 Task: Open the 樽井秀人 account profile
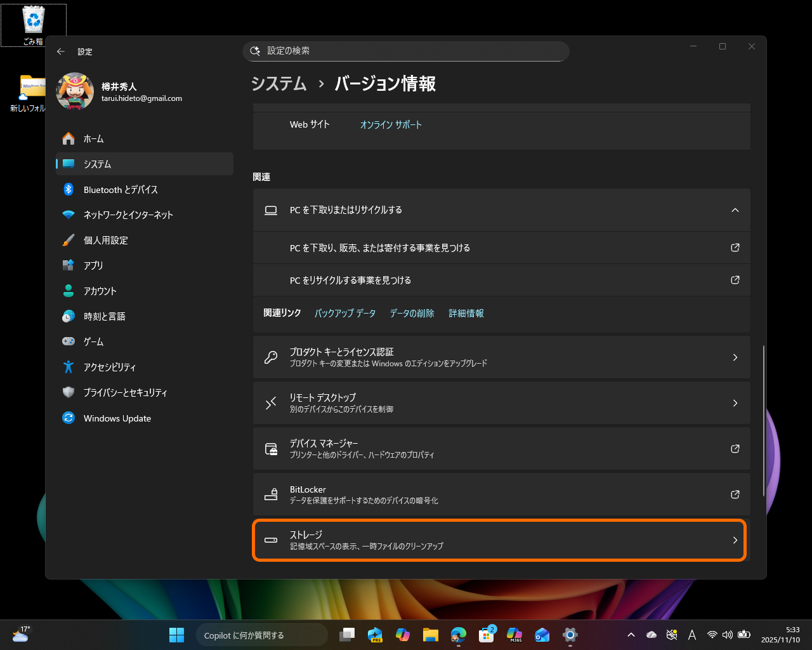tap(121, 91)
